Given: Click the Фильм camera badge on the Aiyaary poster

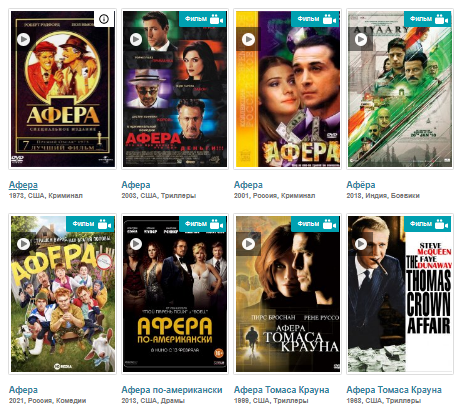Looking at the screenshot, I should point(428,19).
